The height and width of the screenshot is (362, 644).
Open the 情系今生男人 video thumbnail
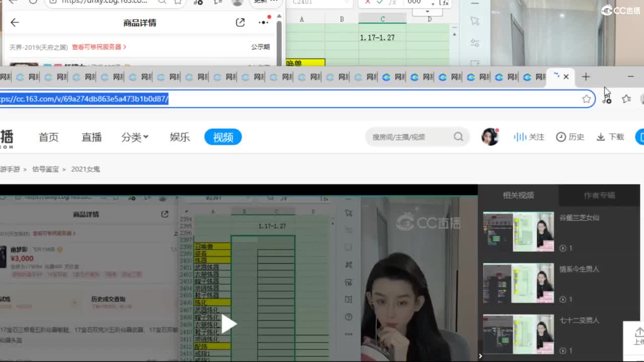[518, 283]
